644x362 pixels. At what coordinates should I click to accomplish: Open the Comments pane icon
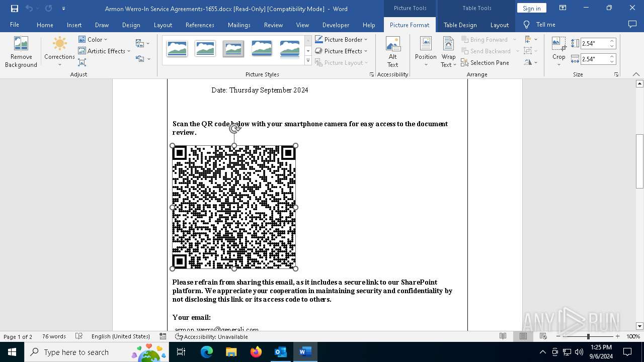(632, 25)
